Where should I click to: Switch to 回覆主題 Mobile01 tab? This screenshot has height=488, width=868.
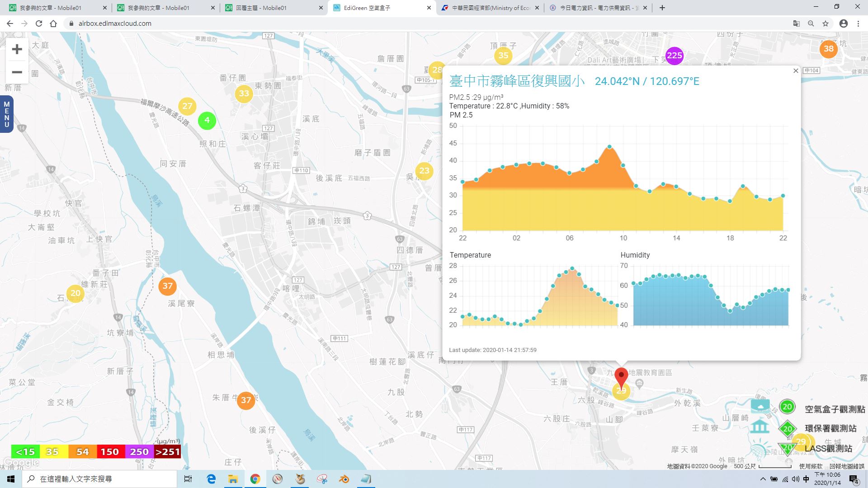click(274, 8)
